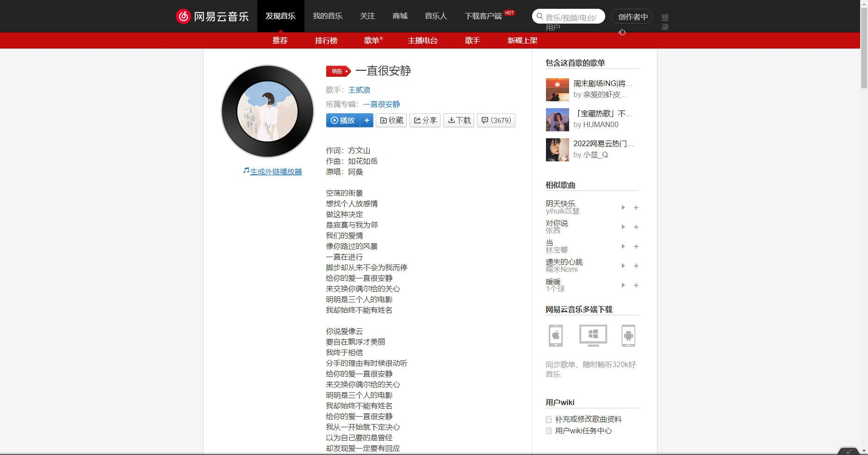This screenshot has height=455, width=868.
Task: Add song to playlist with plus beside 播放
Action: click(x=366, y=120)
